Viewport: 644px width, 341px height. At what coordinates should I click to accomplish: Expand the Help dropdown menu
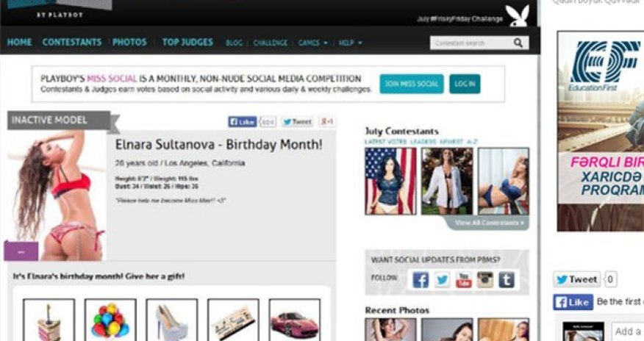(x=350, y=43)
